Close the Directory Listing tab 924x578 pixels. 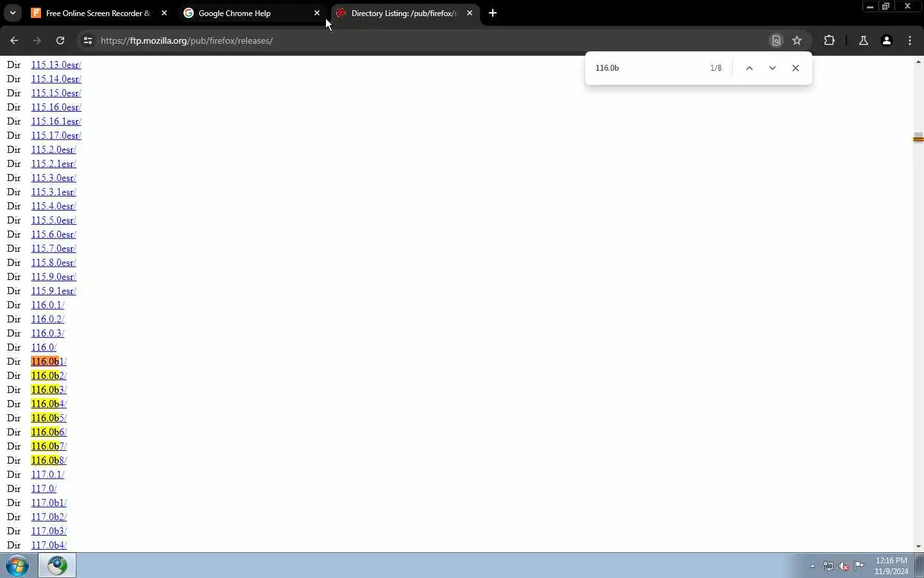click(470, 13)
